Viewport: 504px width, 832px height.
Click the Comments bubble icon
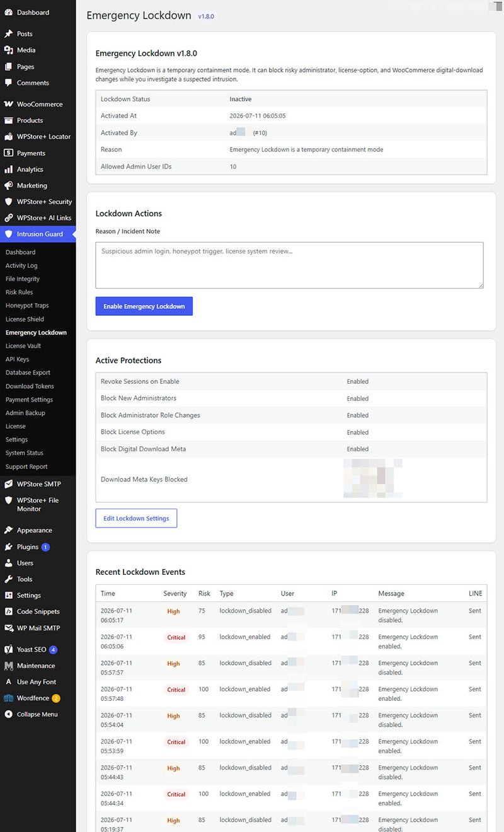[x=8, y=83]
